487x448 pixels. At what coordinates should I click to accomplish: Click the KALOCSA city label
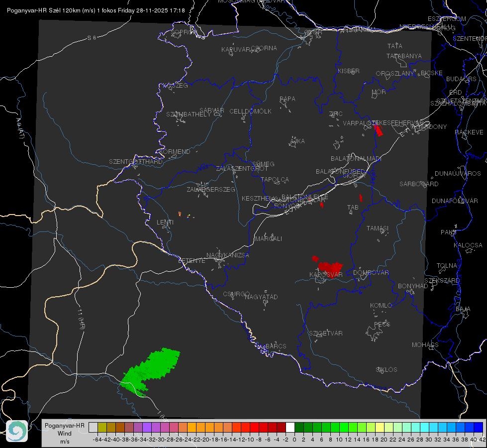tap(468, 245)
